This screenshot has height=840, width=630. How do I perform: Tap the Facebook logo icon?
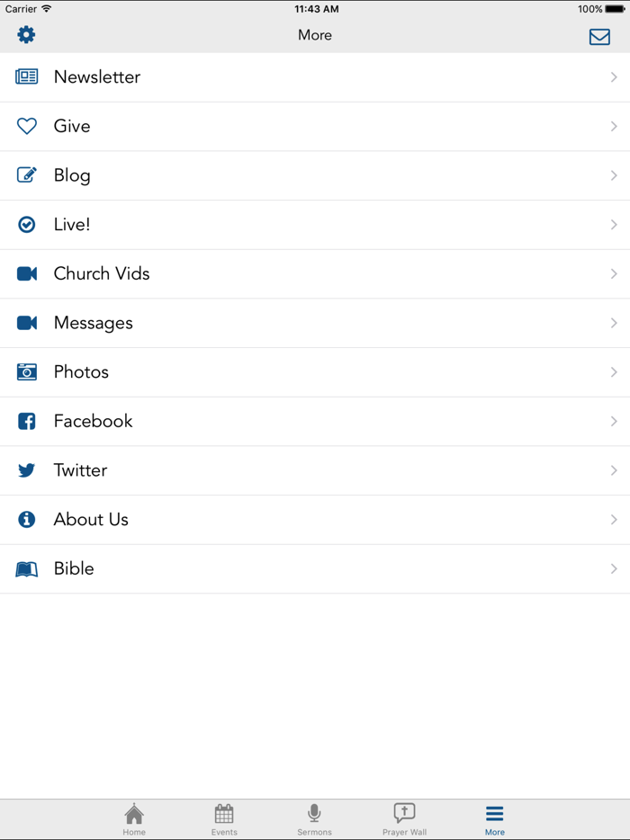point(27,421)
